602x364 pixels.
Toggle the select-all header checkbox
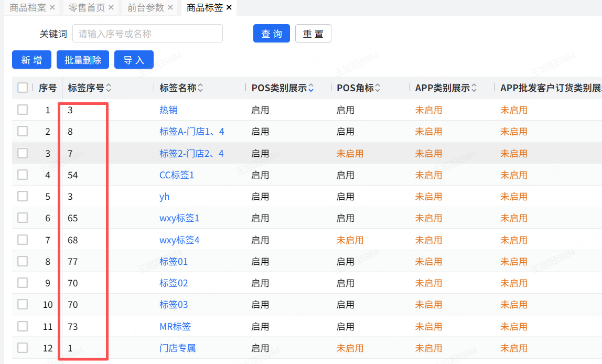pyautogui.click(x=23, y=88)
